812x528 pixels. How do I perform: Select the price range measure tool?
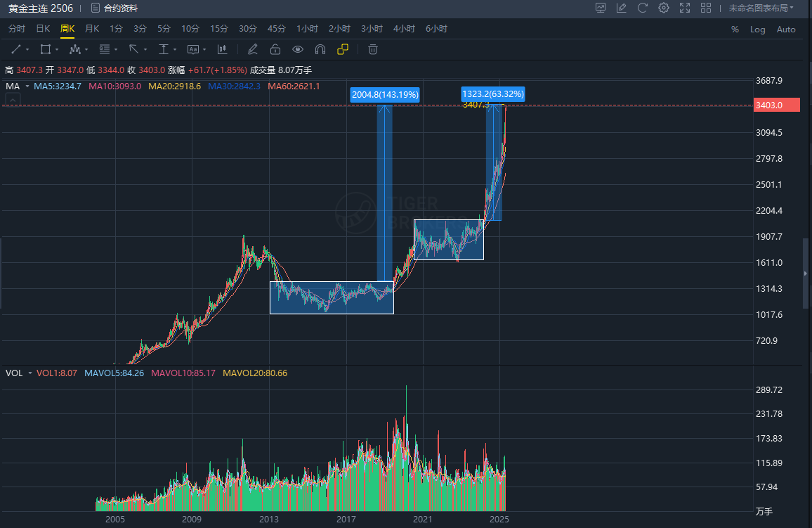tap(164, 49)
